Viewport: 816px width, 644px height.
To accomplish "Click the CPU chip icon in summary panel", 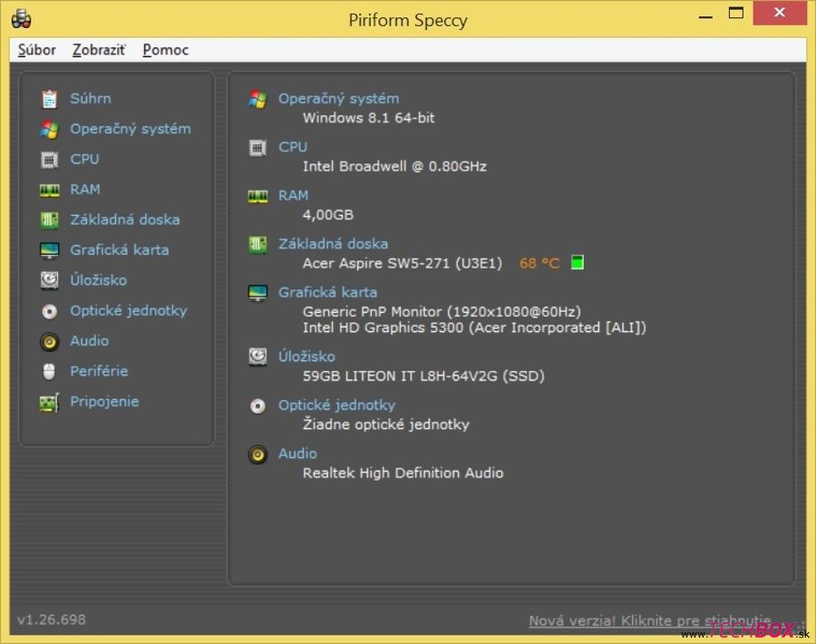I will click(x=257, y=148).
